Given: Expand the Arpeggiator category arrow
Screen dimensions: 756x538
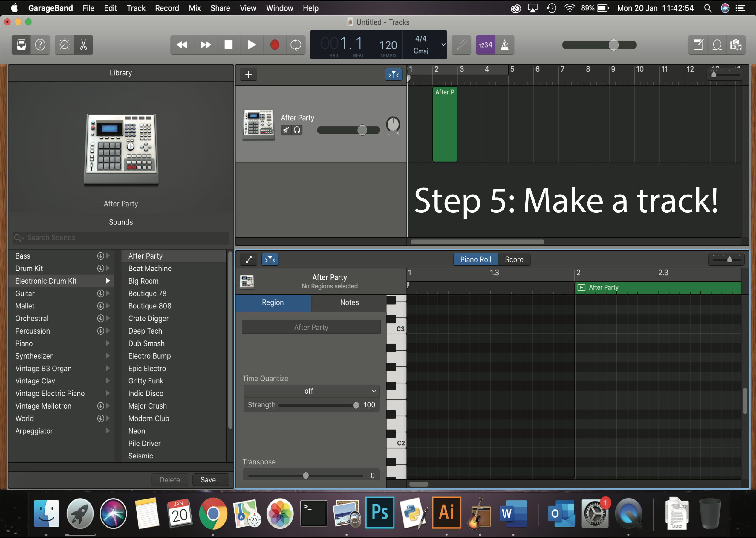Looking at the screenshot, I should pos(108,431).
